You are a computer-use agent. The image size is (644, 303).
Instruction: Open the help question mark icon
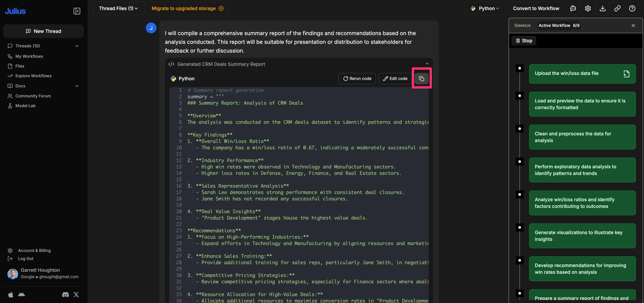[632, 9]
